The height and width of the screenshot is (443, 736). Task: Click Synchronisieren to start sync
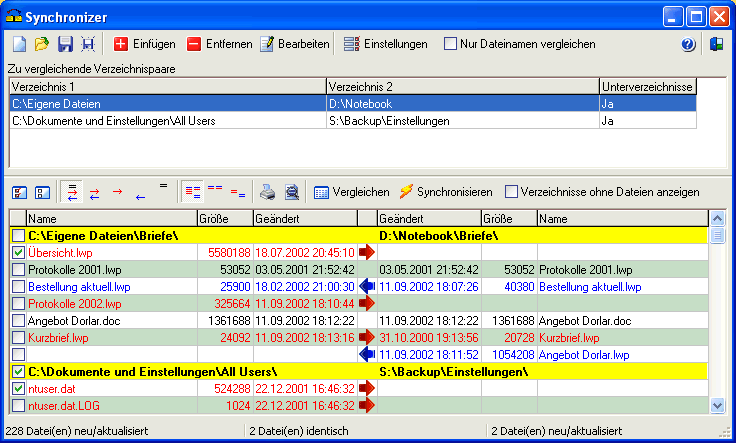[x=445, y=192]
